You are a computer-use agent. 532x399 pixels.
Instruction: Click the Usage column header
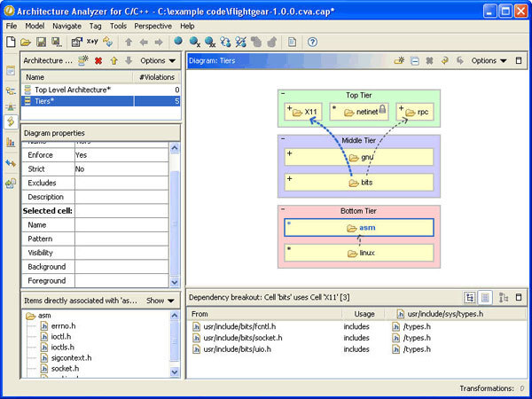coord(364,314)
